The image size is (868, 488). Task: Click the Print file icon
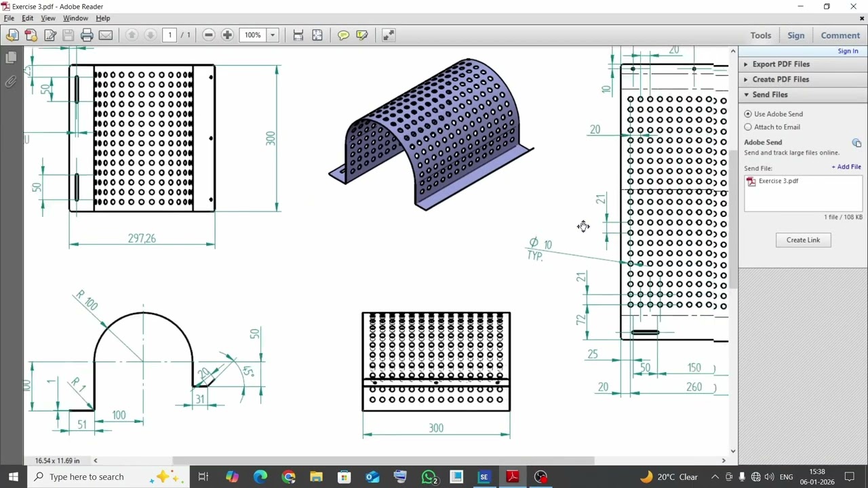pos(87,35)
